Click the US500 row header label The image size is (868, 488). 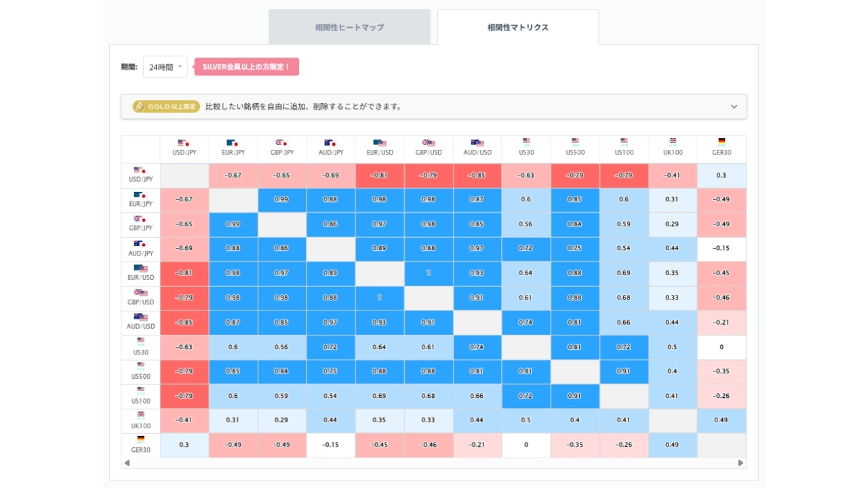point(140,376)
